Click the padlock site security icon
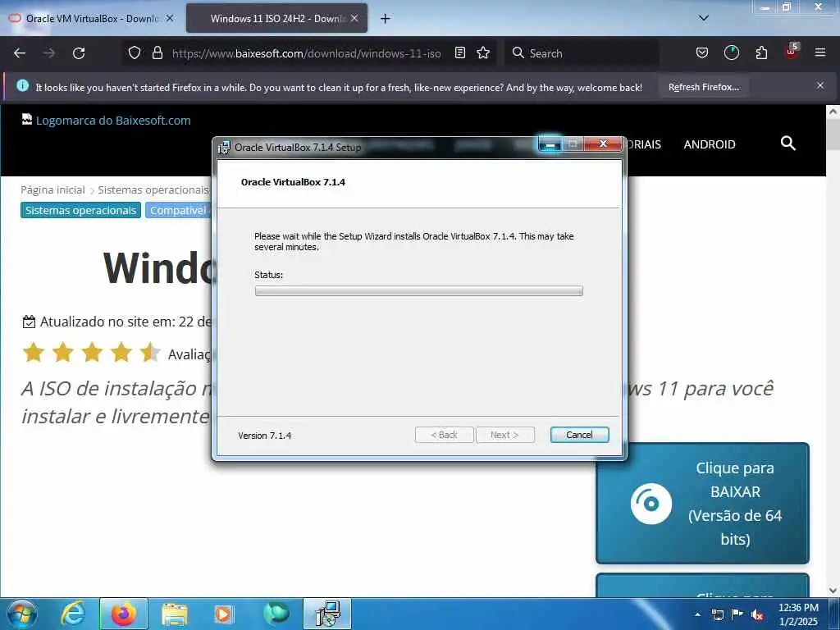 pos(157,53)
